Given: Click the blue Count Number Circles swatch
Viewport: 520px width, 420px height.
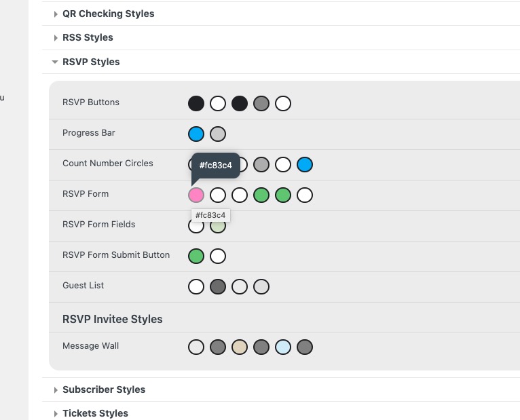Looking at the screenshot, I should [x=305, y=165].
